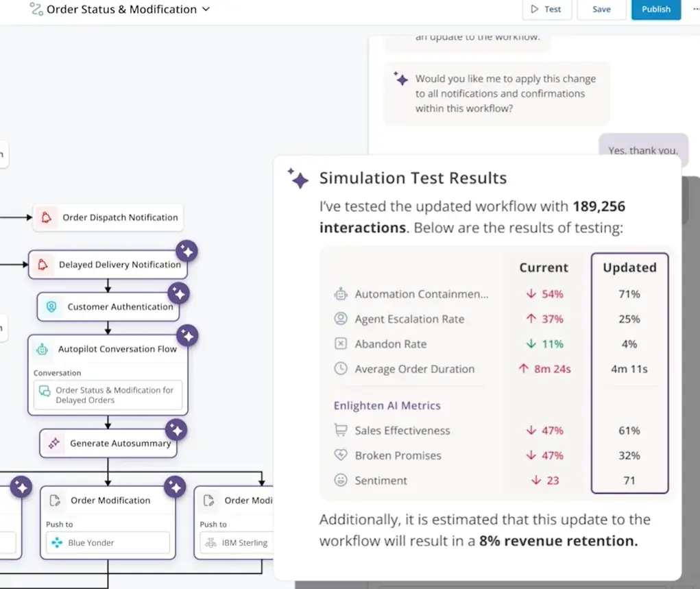Screen dimensions: 700x589
Task: Click the smiley icon beside Sentiment
Action: (341, 480)
